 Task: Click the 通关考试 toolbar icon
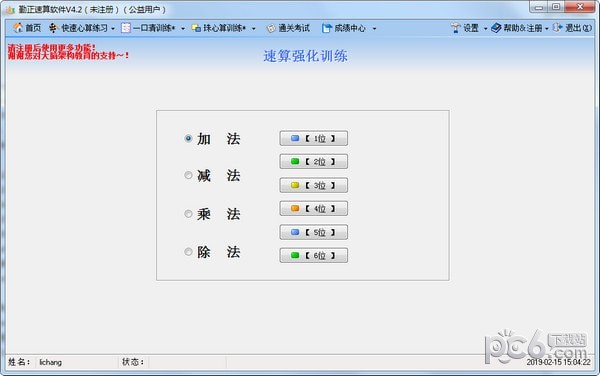click(271, 28)
